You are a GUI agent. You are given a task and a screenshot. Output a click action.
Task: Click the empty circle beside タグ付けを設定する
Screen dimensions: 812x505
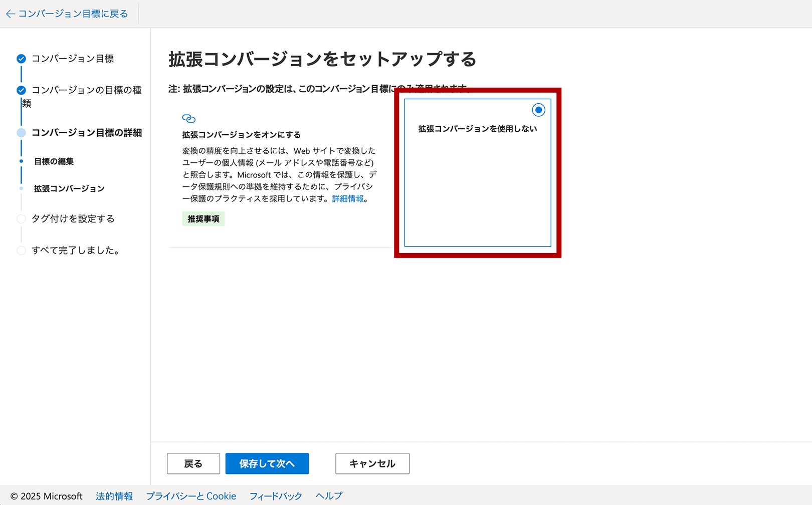pyautogui.click(x=21, y=219)
